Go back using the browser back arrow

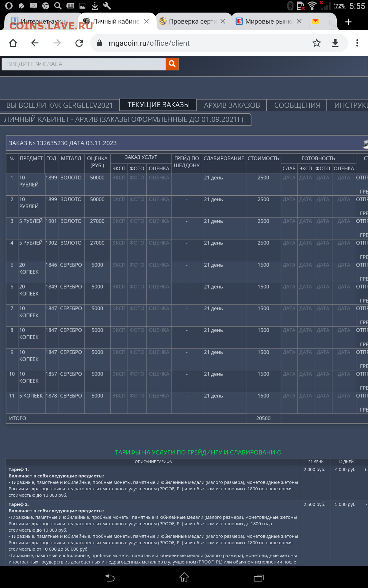tap(35, 43)
